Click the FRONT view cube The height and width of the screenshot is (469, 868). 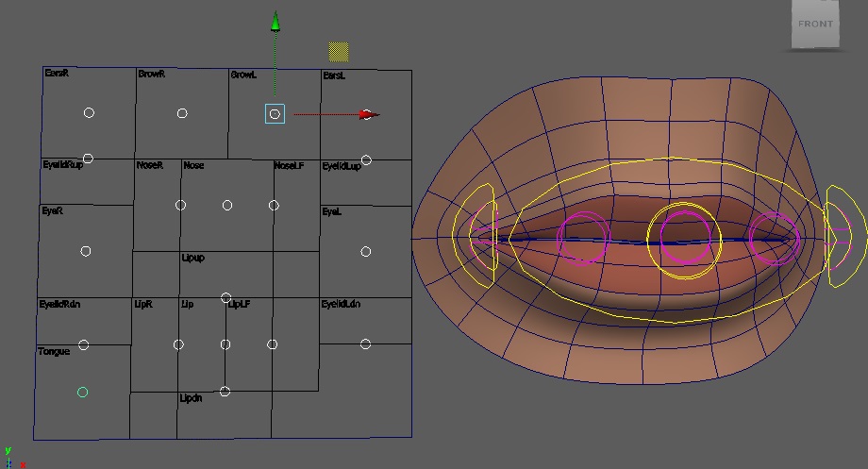pos(816,25)
